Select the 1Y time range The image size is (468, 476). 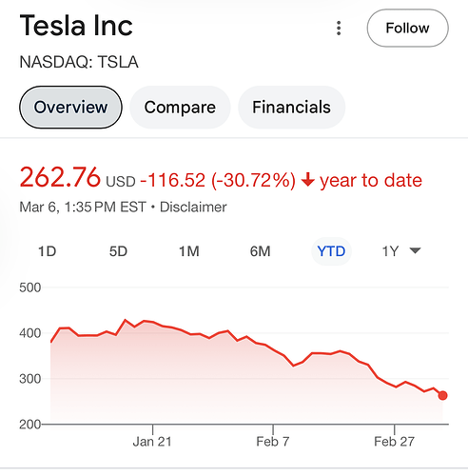pos(390,251)
